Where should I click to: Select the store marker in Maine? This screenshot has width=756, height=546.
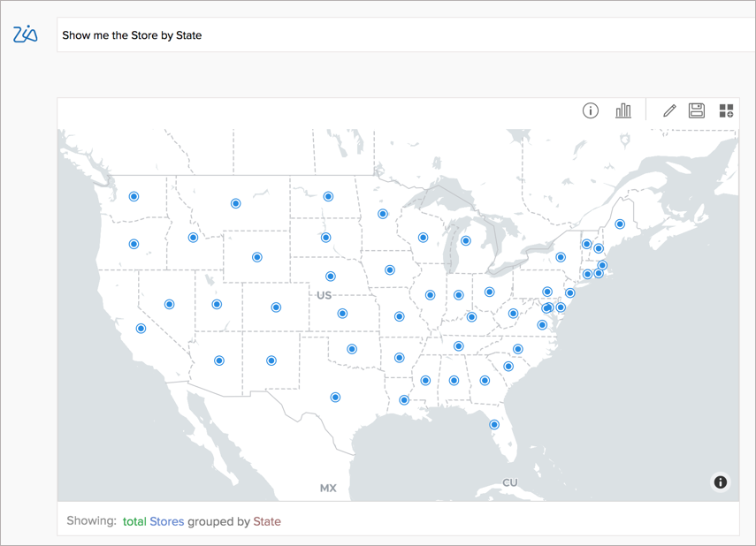pos(620,224)
